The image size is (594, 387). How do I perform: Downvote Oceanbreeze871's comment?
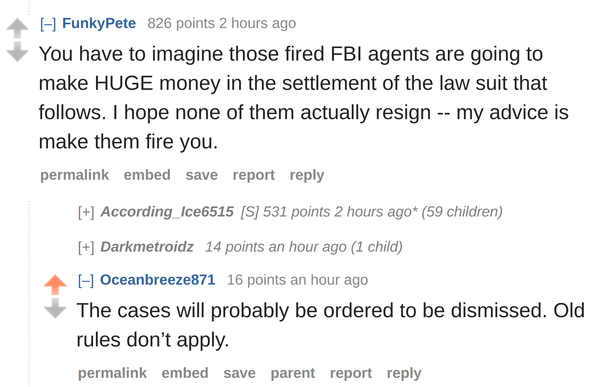55,308
